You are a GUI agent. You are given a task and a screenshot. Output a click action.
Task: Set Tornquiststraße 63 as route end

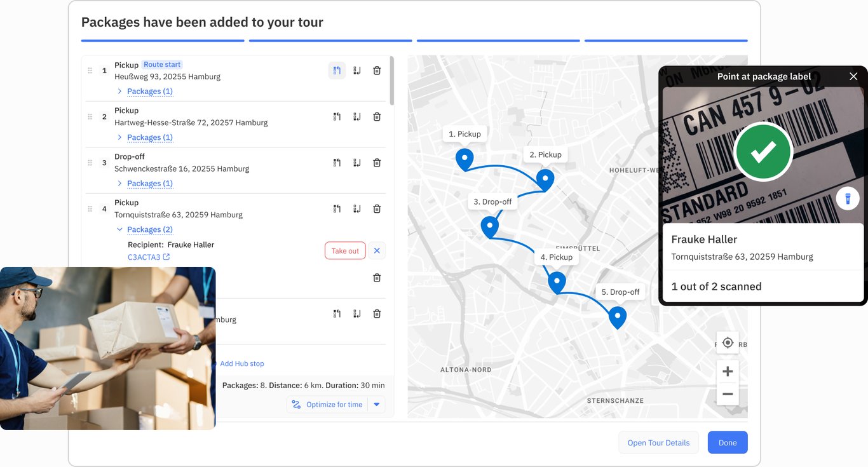coord(357,208)
